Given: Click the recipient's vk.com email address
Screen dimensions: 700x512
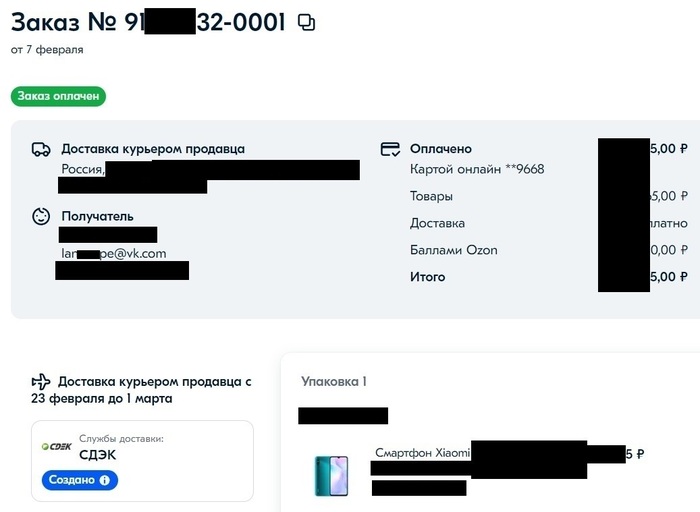Looking at the screenshot, I should click(x=114, y=254).
